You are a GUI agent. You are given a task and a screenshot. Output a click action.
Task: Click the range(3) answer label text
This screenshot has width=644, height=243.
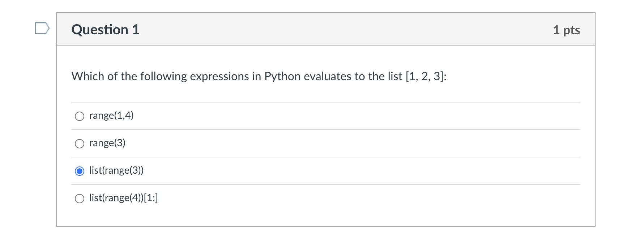[x=107, y=143]
